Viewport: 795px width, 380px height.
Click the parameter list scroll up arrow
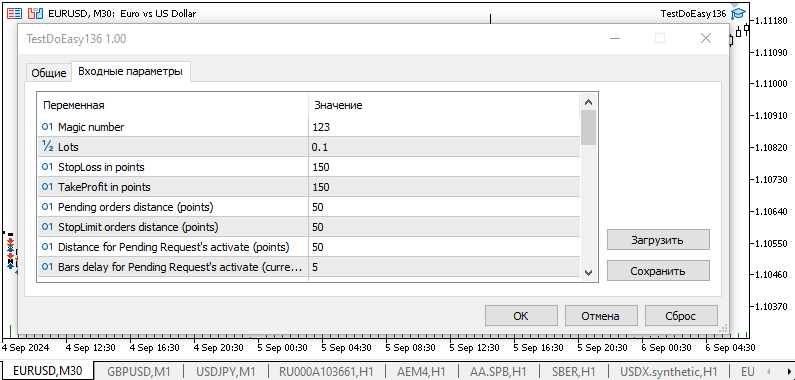pyautogui.click(x=588, y=102)
